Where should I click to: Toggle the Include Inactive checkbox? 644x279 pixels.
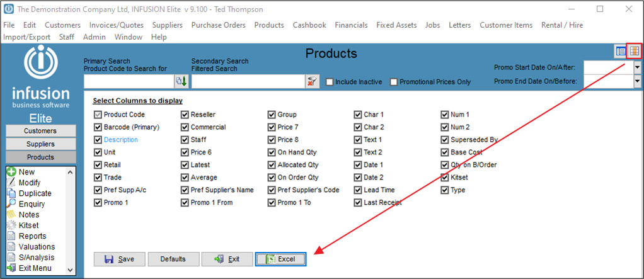[x=329, y=82]
